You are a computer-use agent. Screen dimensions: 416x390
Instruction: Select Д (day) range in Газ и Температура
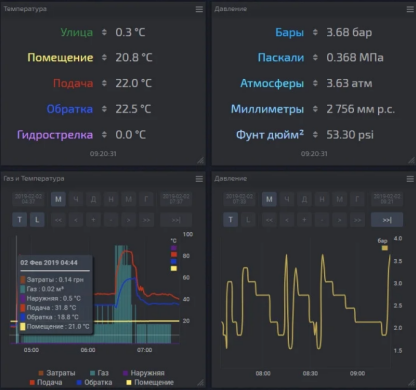point(93,199)
